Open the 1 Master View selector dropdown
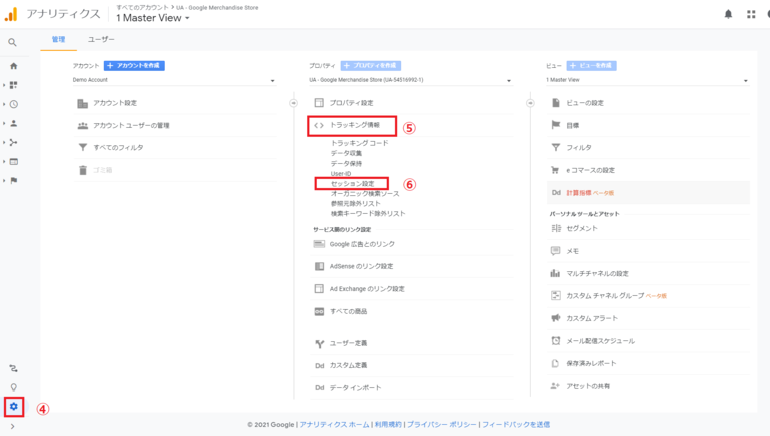This screenshot has width=770, height=436. (152, 18)
